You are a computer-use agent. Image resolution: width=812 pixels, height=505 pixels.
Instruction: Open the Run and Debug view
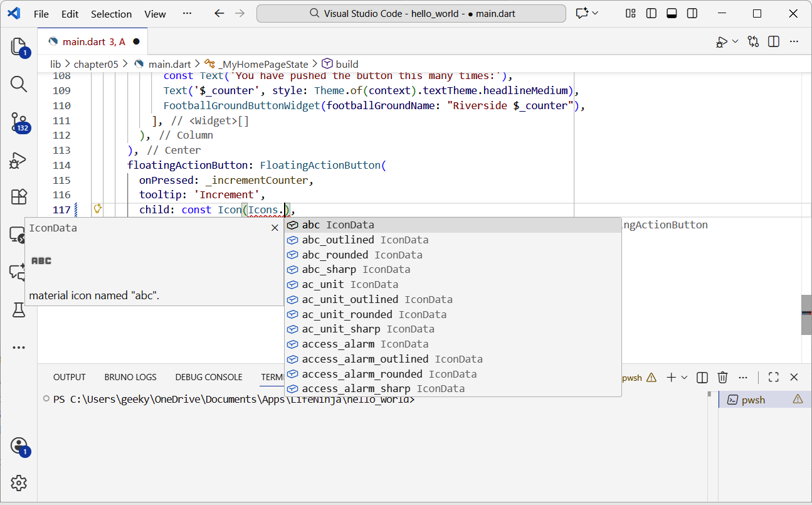click(19, 161)
